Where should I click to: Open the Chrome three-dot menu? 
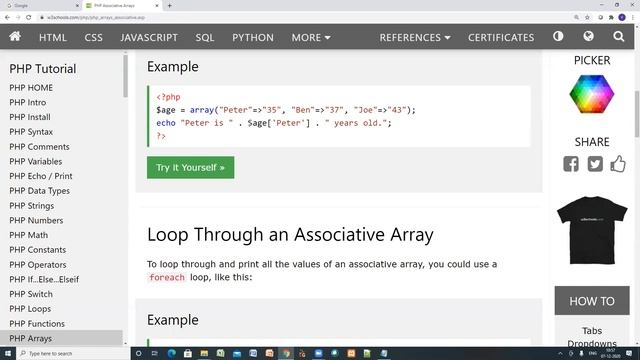coord(633,17)
